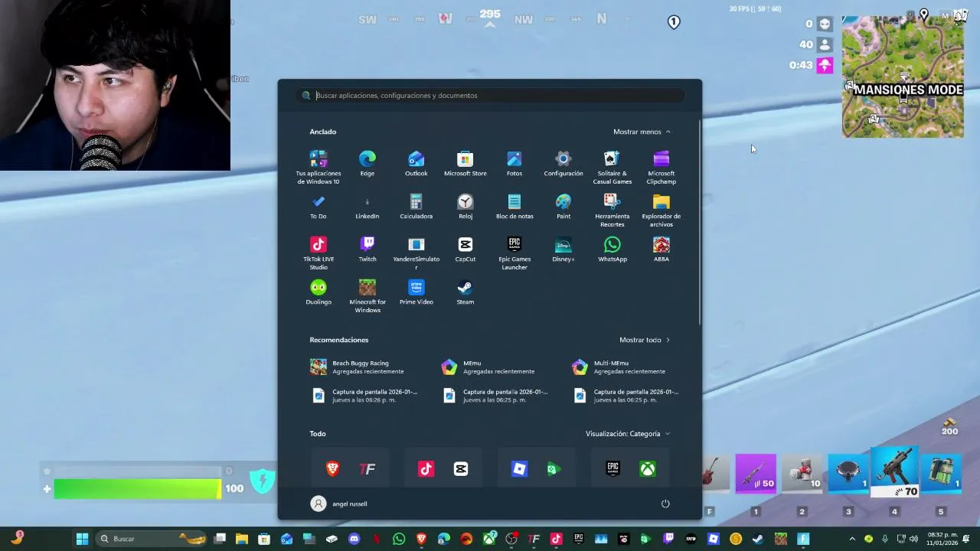Launch TikTok LIVE Studio
Screen dimensions: 980x551
[318, 253]
